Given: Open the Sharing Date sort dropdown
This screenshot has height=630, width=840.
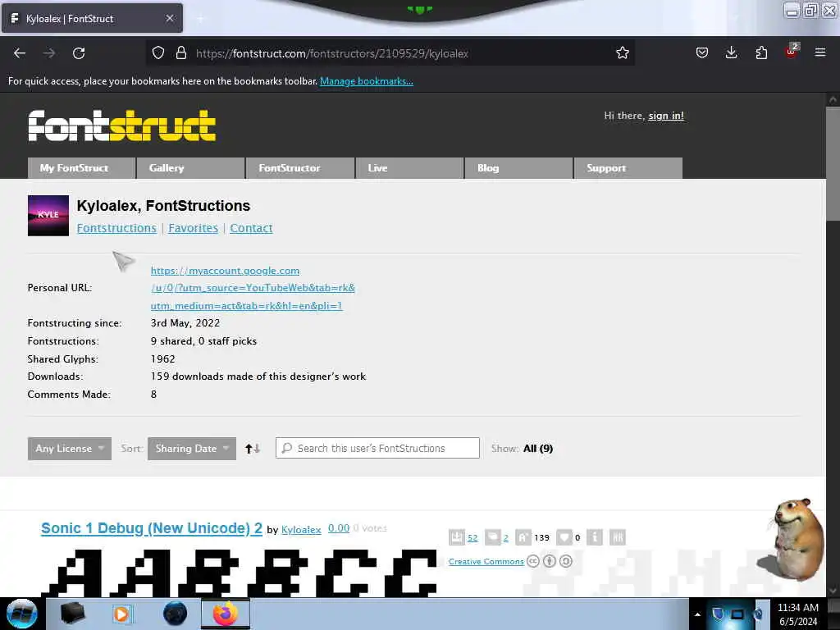Looking at the screenshot, I should 192,449.
